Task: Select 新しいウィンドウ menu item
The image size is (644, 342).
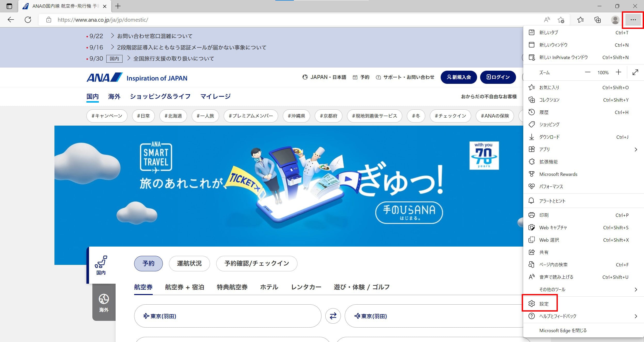Action: [584, 45]
